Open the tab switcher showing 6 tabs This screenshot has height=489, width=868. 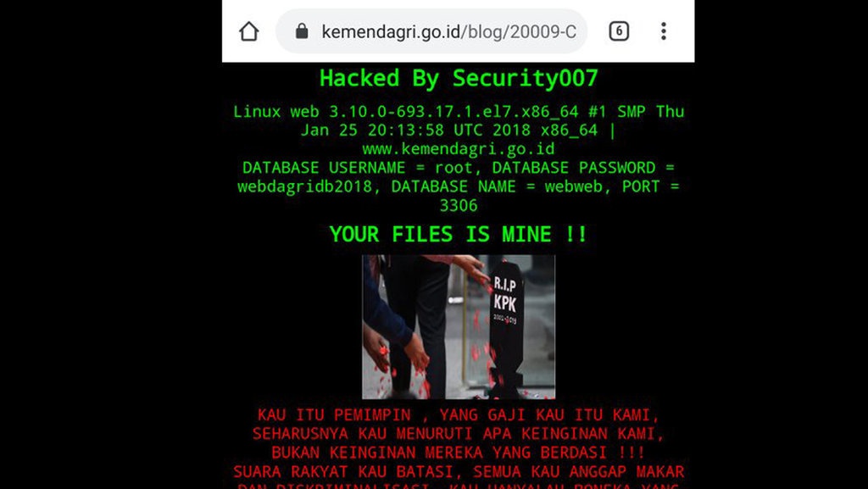point(619,31)
